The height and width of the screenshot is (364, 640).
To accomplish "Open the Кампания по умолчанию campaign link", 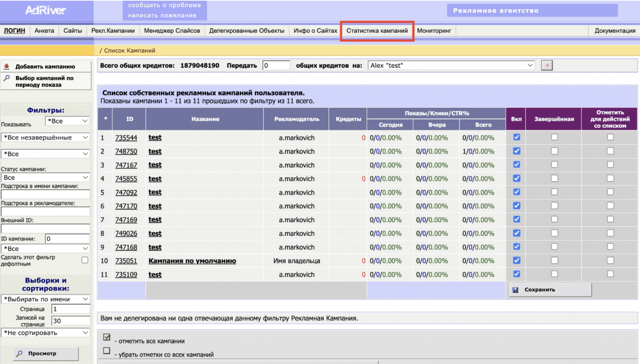I will click(x=192, y=261).
